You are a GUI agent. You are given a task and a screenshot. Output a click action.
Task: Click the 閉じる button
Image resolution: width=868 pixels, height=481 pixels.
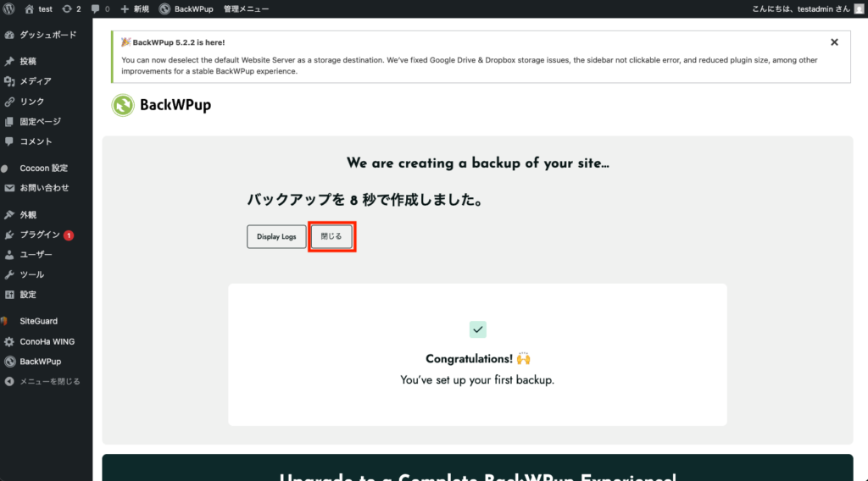[331, 236]
